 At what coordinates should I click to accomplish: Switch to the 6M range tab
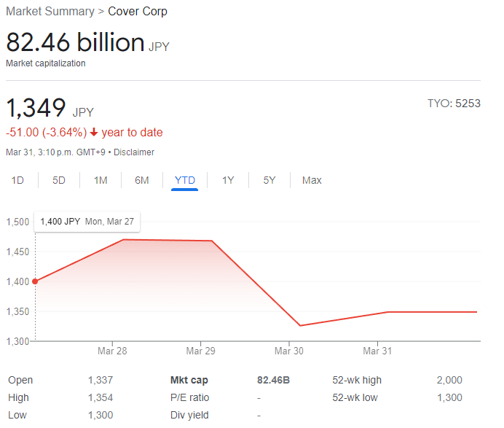pyautogui.click(x=142, y=180)
